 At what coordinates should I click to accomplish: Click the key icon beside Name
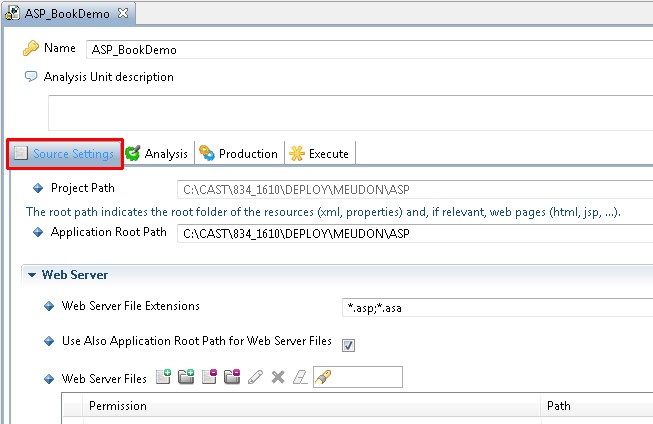point(30,48)
